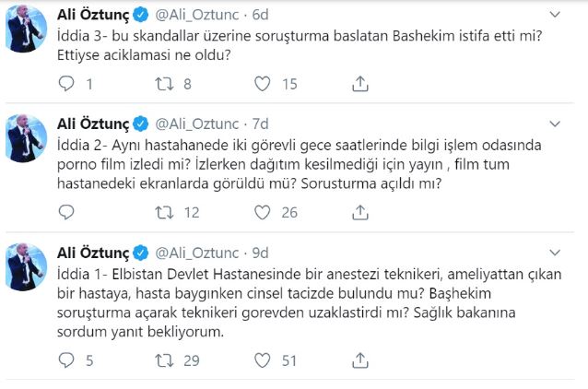Reply to the İddia 1 tweet
This screenshot has width=588, height=389.
65,360
